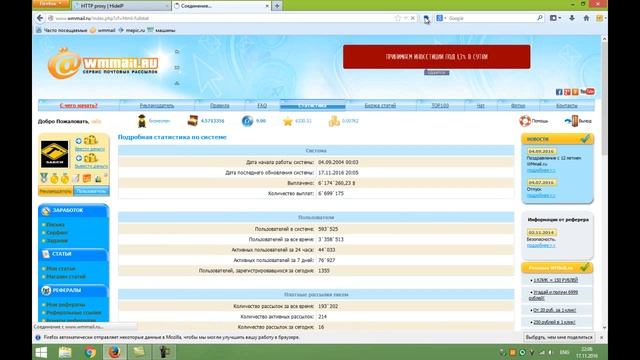Click the Google search field
The height and width of the screenshot is (360, 640).
(x=490, y=18)
